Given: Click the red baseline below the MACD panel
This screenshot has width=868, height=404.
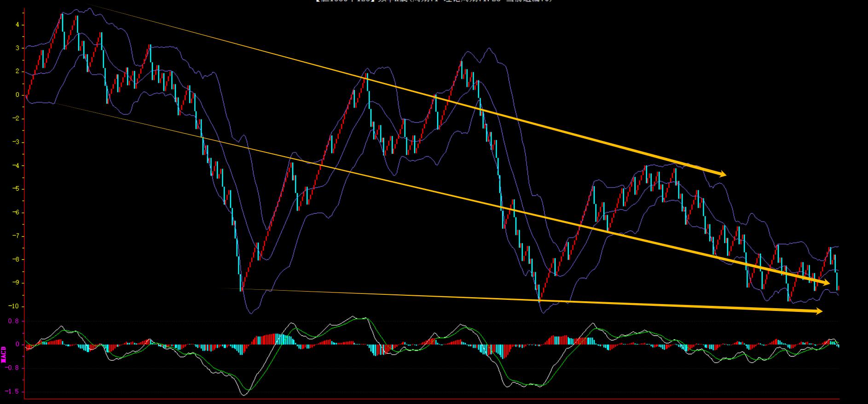Looking at the screenshot, I should tap(432, 399).
